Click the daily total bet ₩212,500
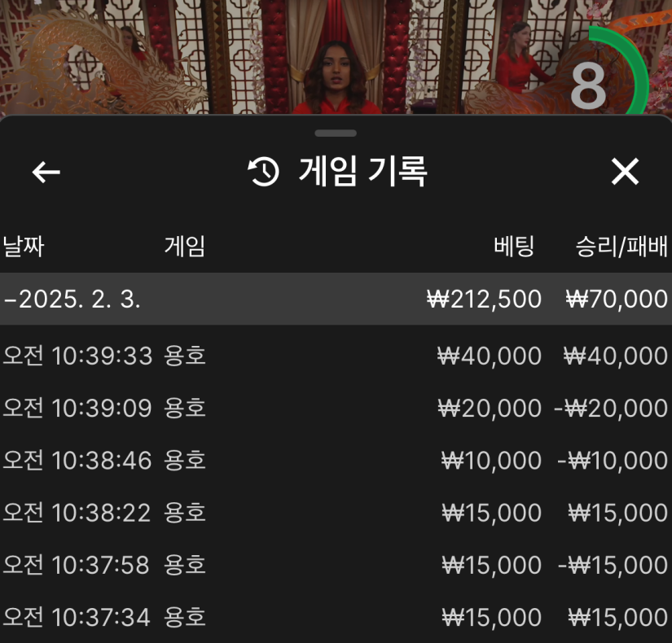Screen dimensions: 672x643 click(484, 299)
